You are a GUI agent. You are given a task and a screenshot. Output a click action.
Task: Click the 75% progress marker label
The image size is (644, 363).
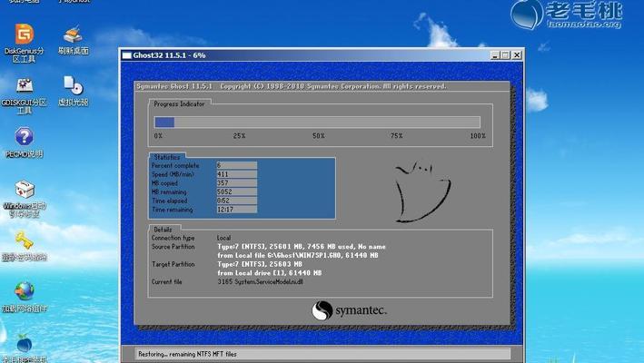point(396,136)
